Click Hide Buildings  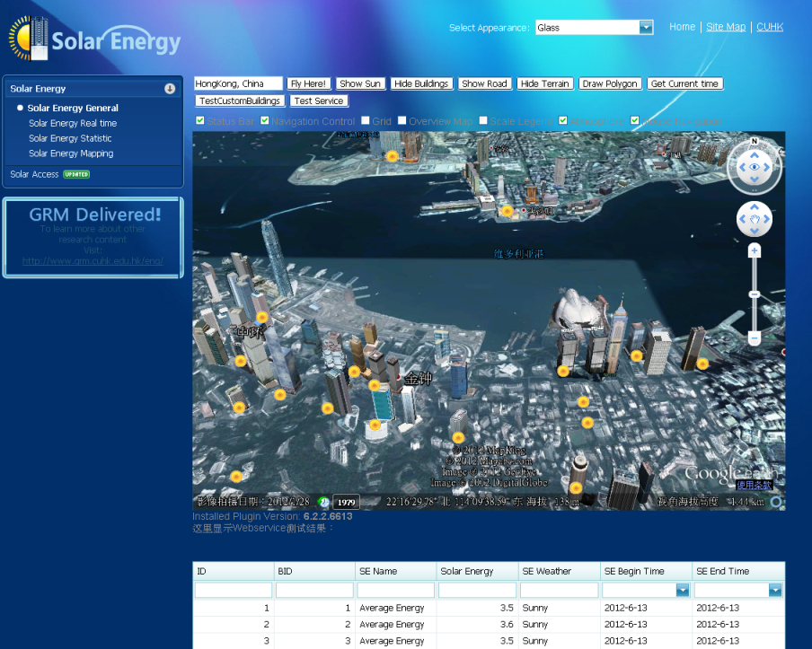(421, 83)
